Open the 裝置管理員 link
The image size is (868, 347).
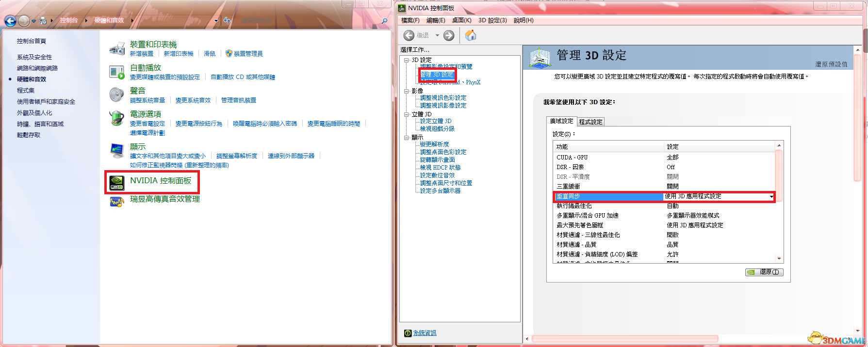(x=248, y=54)
